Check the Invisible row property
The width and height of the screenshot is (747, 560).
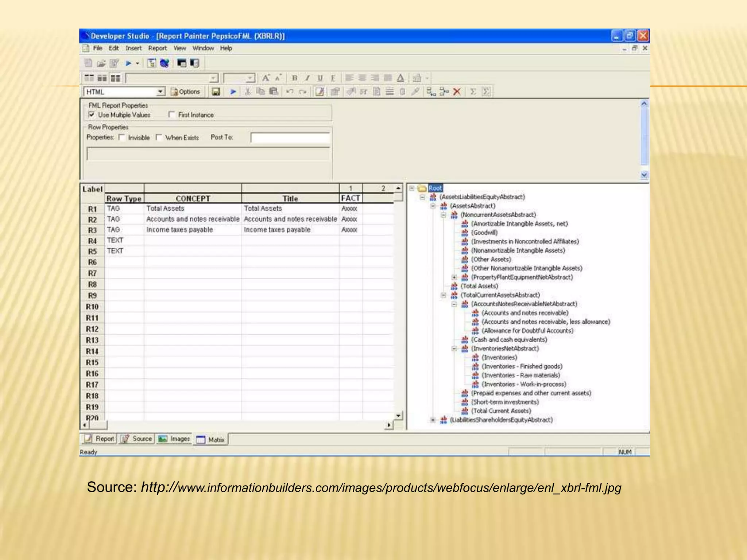point(122,137)
